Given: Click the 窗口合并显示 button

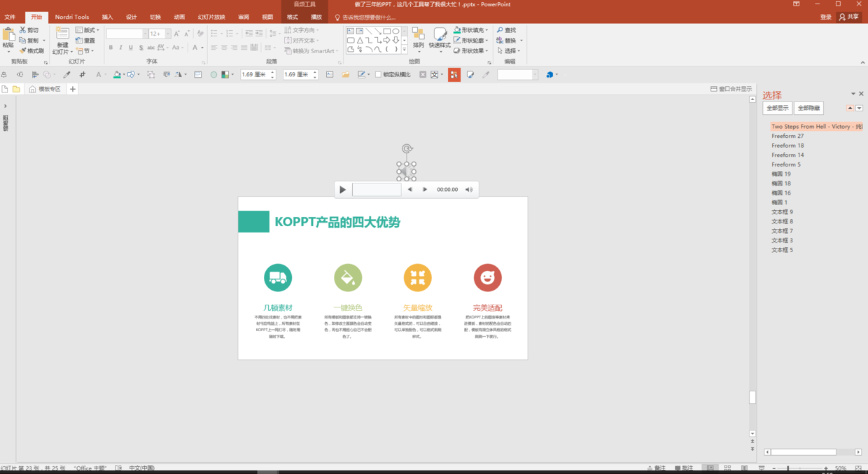Looking at the screenshot, I should pos(731,89).
